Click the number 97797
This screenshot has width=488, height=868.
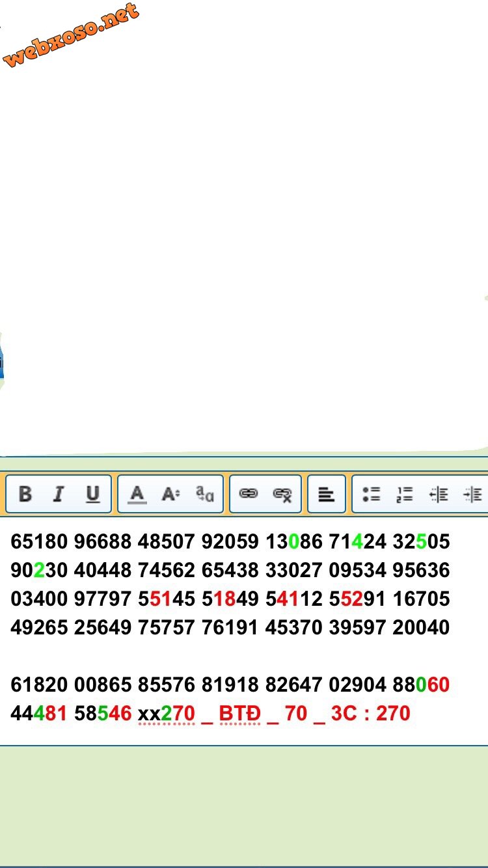(103, 599)
